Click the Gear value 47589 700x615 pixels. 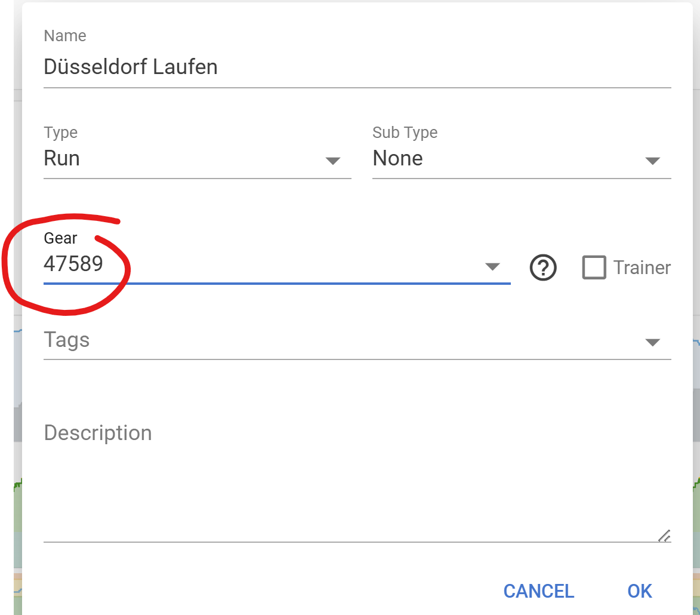[73, 263]
